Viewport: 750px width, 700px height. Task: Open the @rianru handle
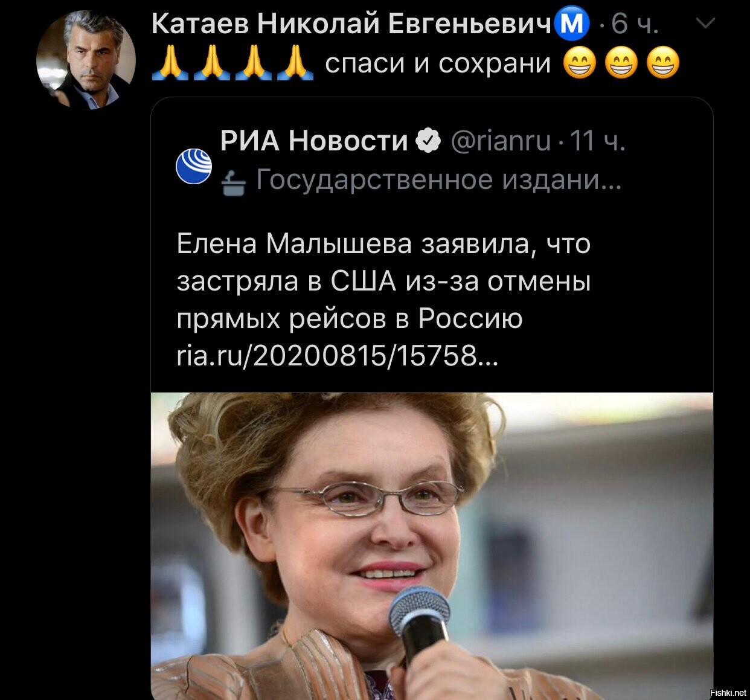501,141
